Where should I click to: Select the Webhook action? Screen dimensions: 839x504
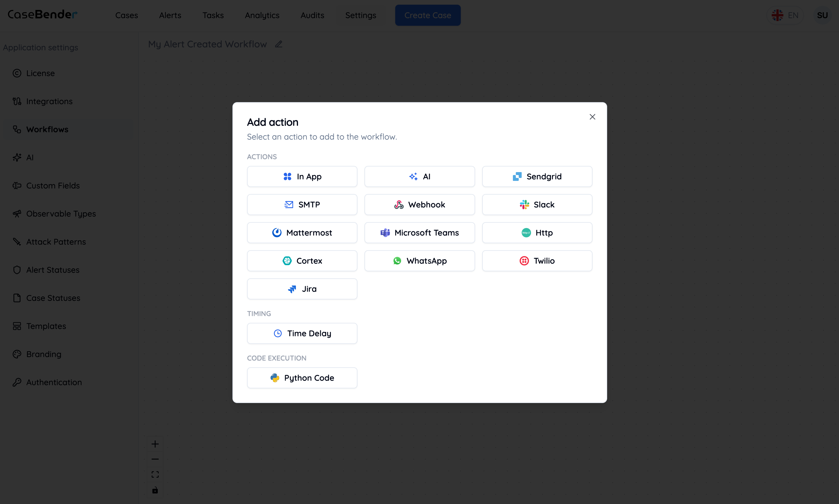(x=419, y=205)
